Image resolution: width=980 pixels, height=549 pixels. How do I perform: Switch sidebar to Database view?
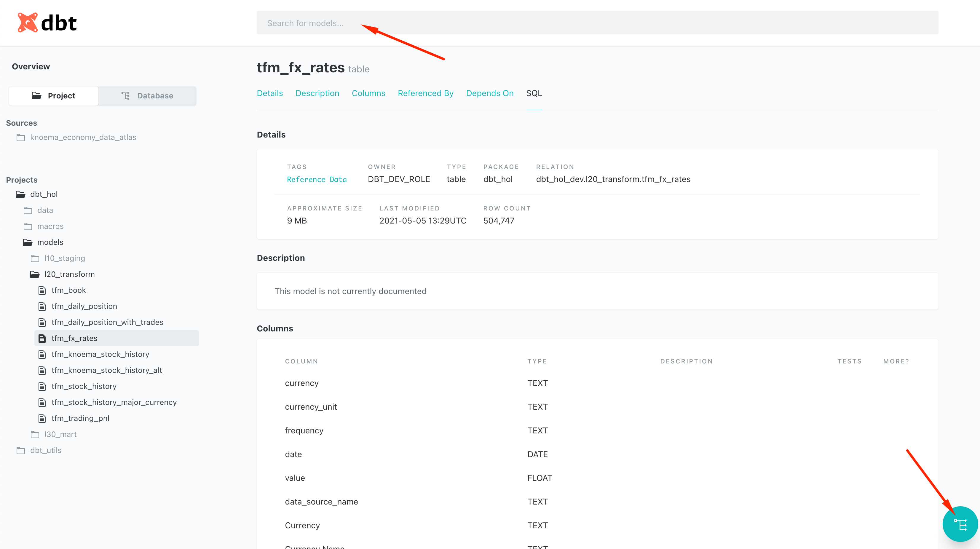[147, 96]
